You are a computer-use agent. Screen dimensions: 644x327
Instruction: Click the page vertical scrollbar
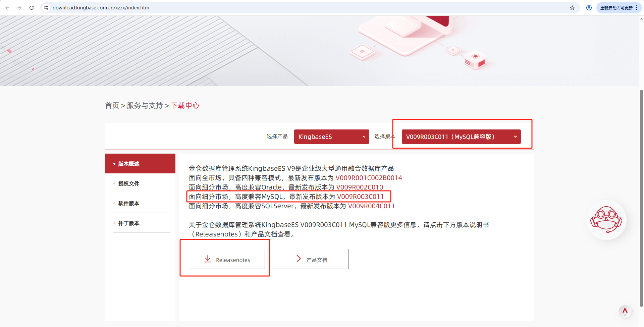641,198
